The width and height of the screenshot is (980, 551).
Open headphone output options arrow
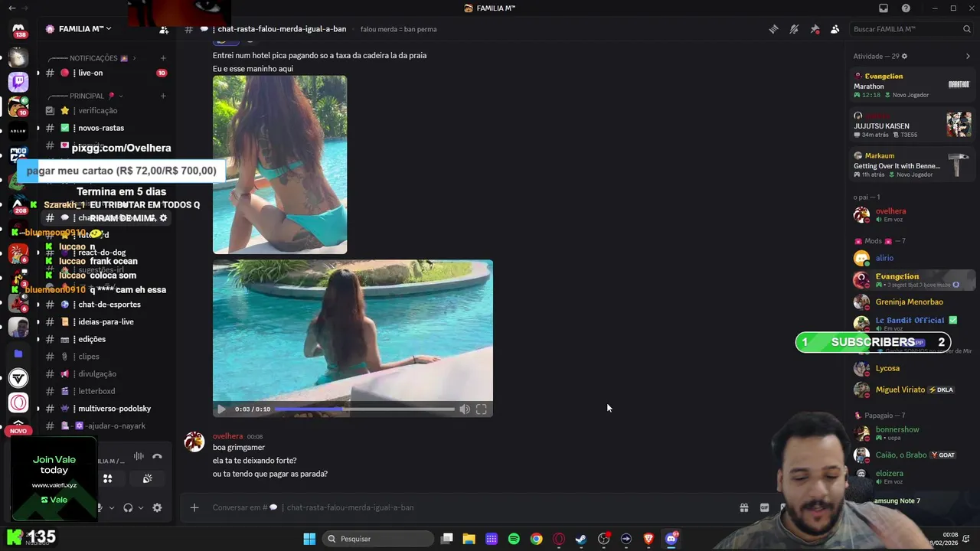point(141,507)
